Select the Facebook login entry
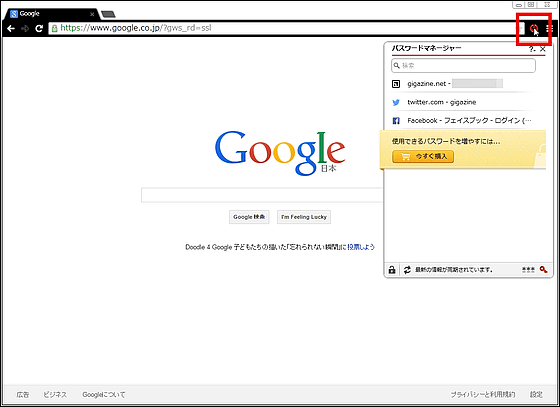 click(463, 121)
